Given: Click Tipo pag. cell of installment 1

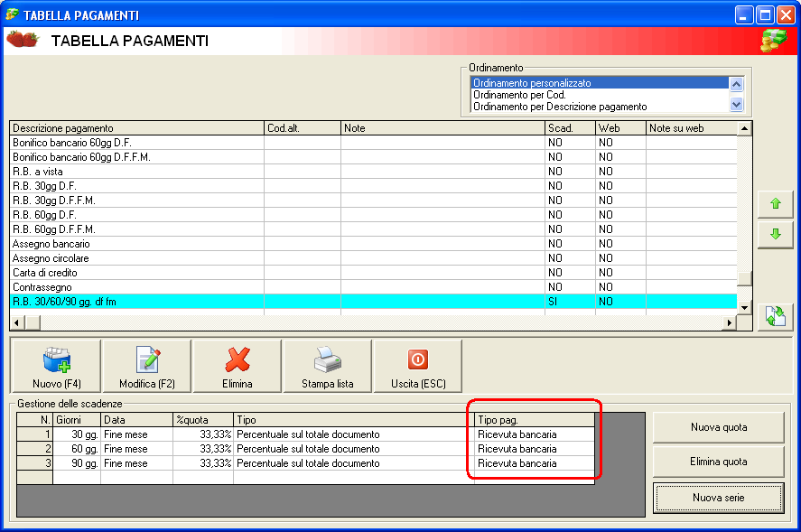Looking at the screenshot, I should tap(535, 434).
